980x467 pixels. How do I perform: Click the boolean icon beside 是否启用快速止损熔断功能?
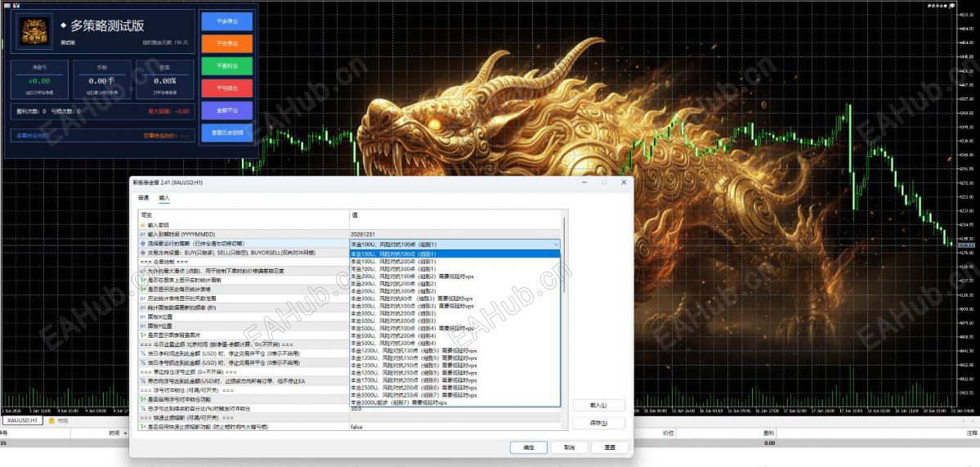tap(142, 427)
